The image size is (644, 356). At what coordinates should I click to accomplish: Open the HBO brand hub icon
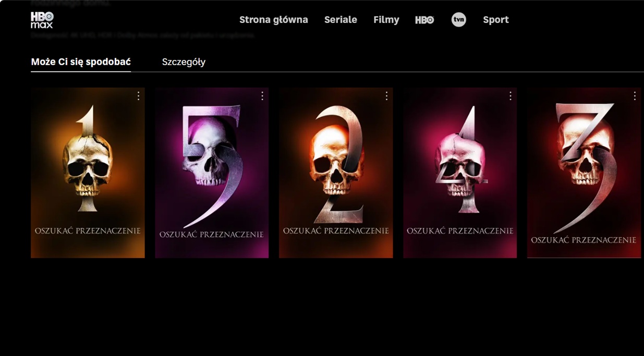[x=424, y=20]
